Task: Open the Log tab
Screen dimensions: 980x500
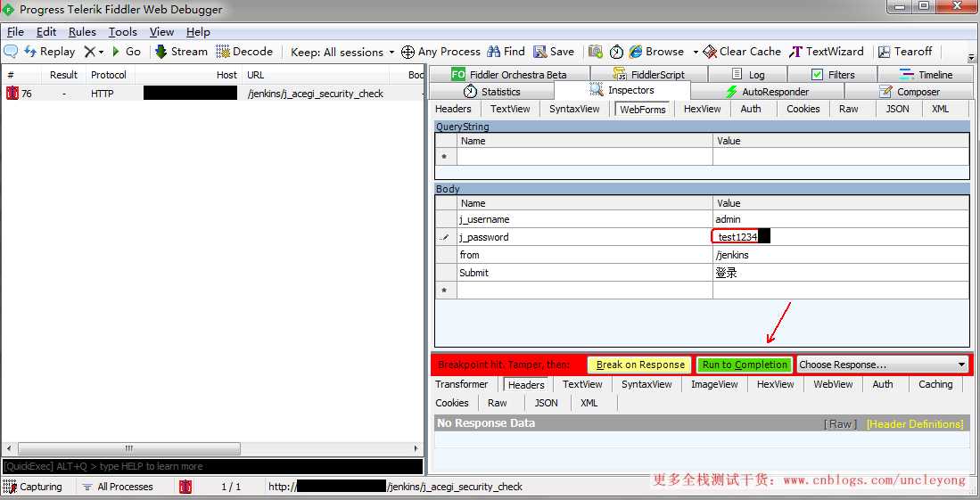Action: 747,74
